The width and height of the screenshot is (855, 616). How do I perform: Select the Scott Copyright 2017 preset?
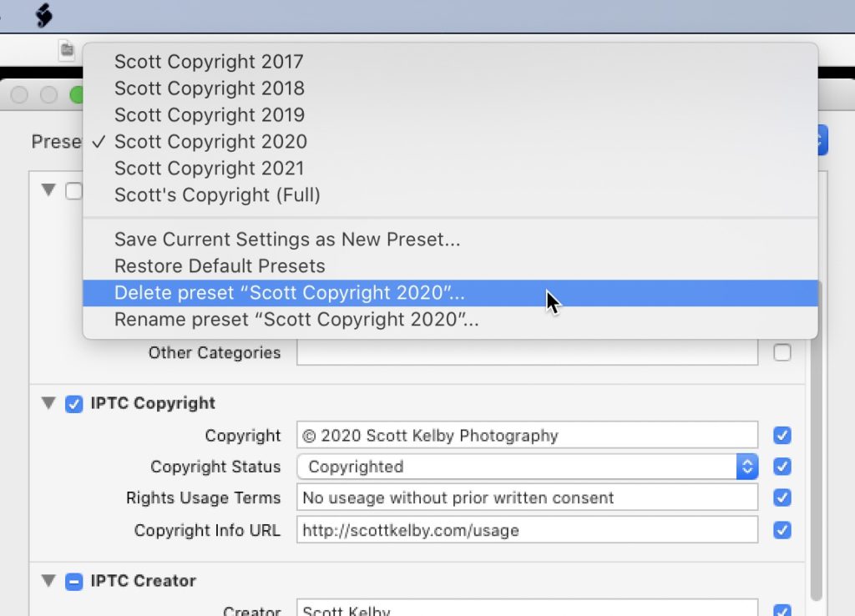pos(450,62)
